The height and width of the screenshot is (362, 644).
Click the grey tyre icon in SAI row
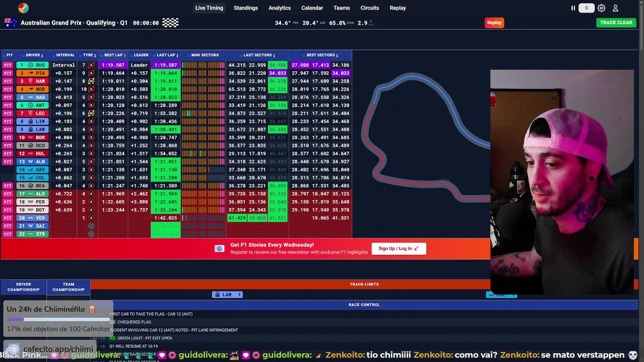point(91,226)
